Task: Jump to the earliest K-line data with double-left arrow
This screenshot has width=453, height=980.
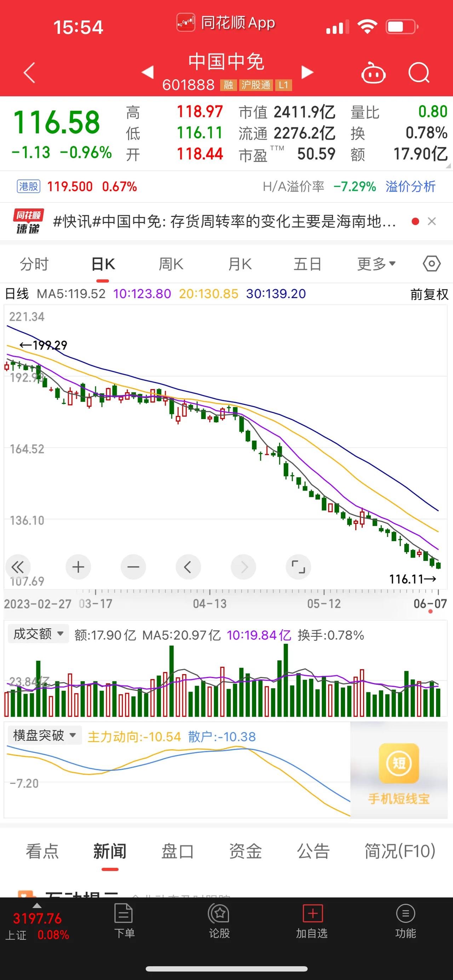Action: tap(17, 567)
